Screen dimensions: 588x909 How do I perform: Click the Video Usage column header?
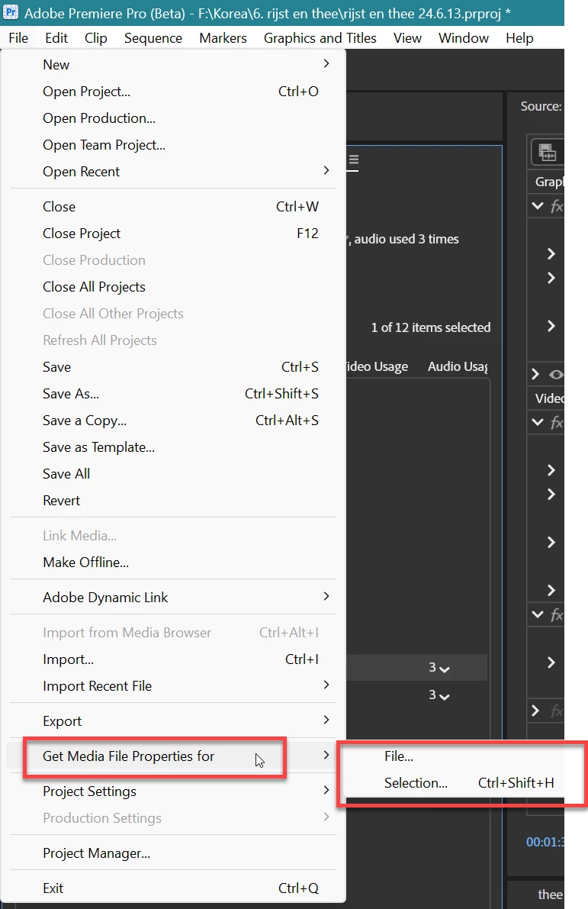pos(378,366)
